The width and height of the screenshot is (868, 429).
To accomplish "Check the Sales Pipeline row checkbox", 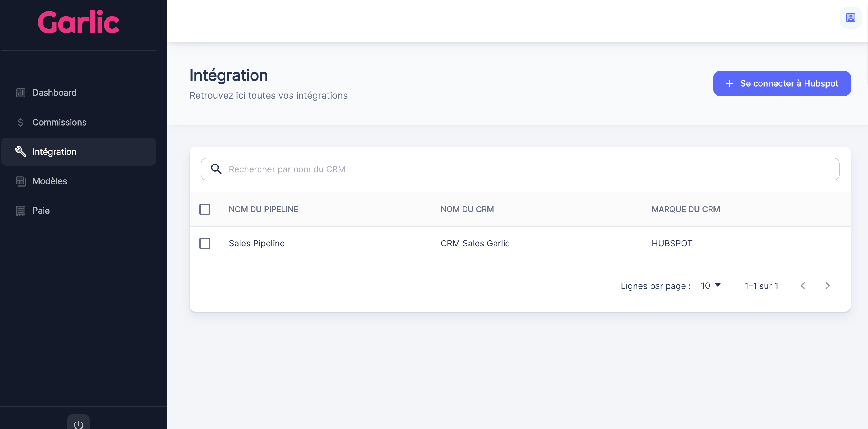I will click(x=205, y=243).
